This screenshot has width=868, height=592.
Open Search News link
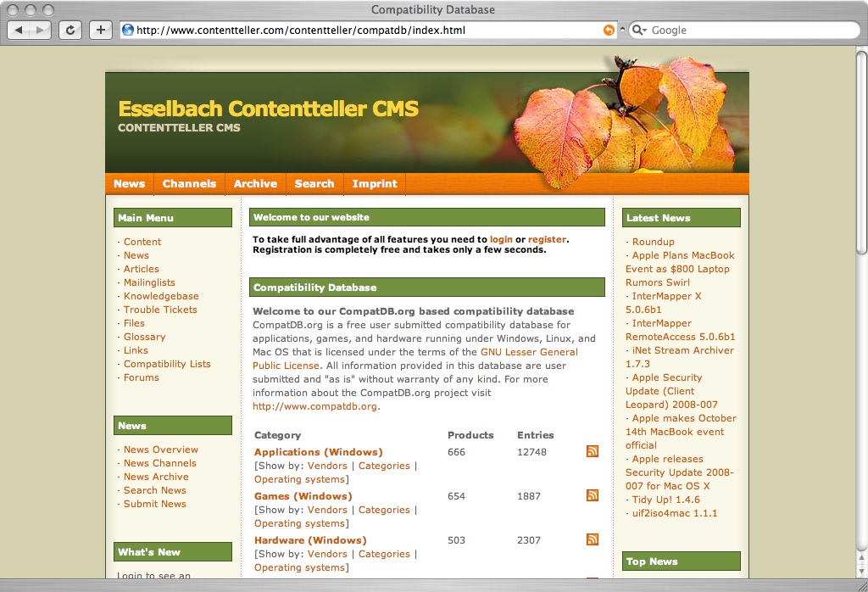click(x=155, y=490)
